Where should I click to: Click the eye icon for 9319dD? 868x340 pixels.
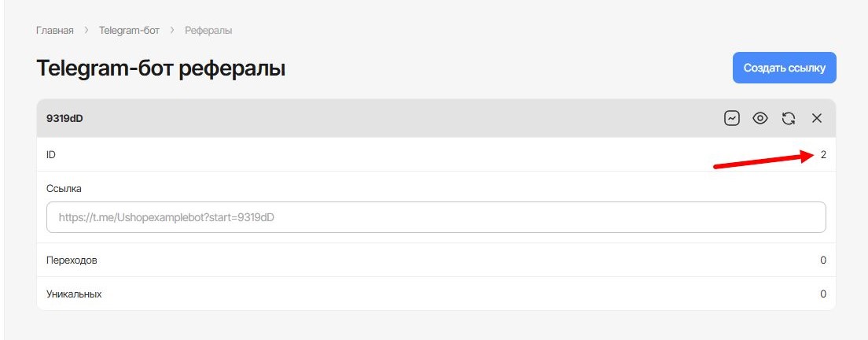click(x=760, y=118)
